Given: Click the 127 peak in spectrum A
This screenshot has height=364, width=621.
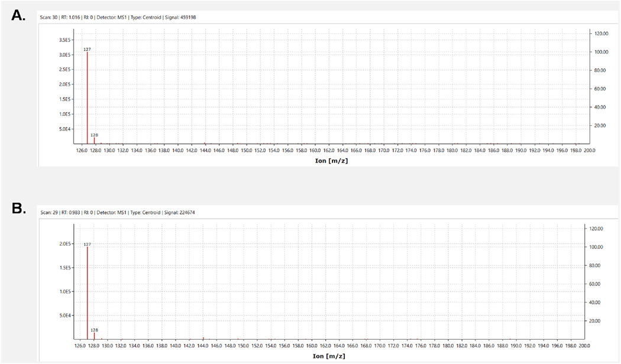Looking at the screenshot, I should (87, 97).
